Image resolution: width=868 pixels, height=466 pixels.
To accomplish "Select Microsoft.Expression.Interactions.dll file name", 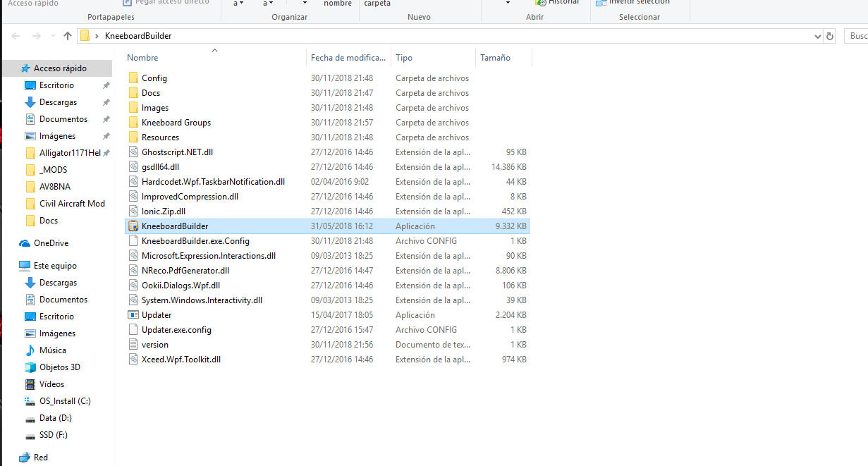I will [x=209, y=256].
